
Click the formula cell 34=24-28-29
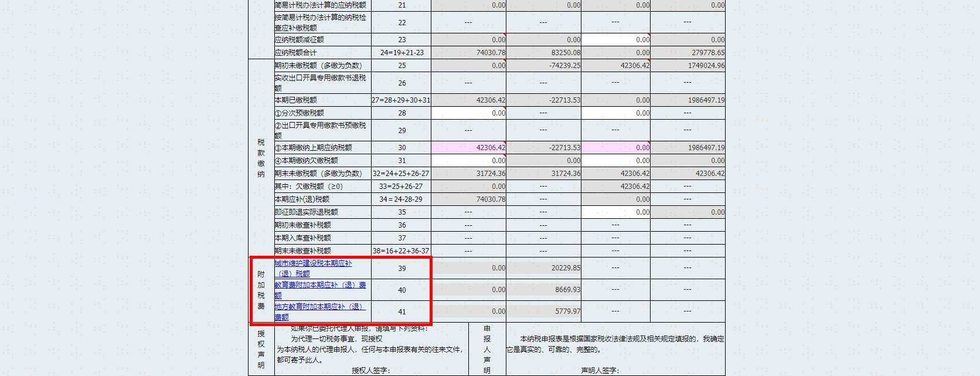click(401, 199)
